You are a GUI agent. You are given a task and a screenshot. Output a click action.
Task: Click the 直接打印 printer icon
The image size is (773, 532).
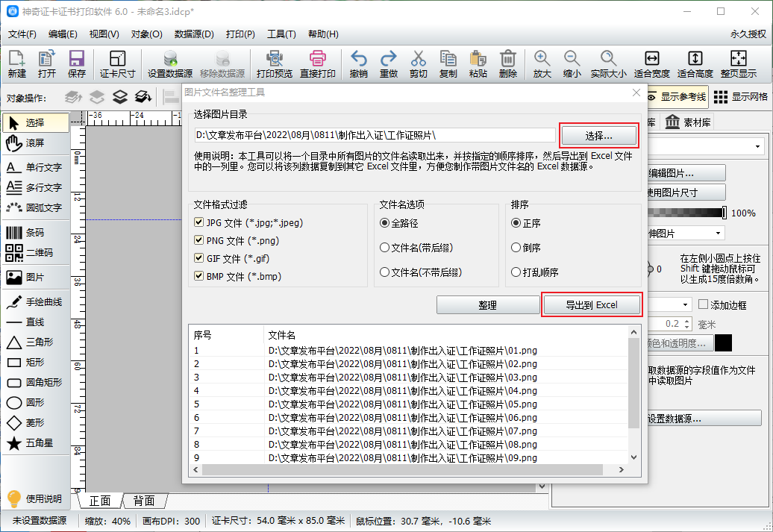coord(318,63)
